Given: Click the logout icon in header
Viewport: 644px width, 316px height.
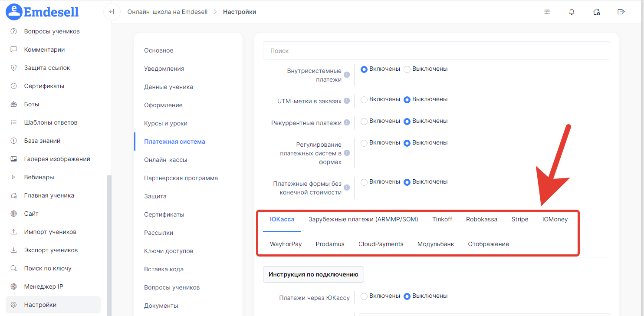Looking at the screenshot, I should point(621,12).
